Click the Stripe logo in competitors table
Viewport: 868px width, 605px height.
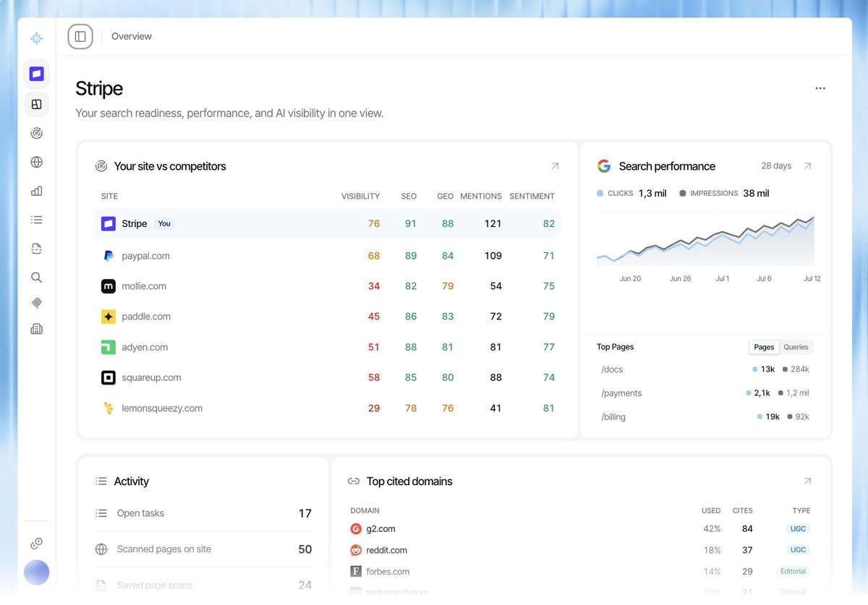109,224
